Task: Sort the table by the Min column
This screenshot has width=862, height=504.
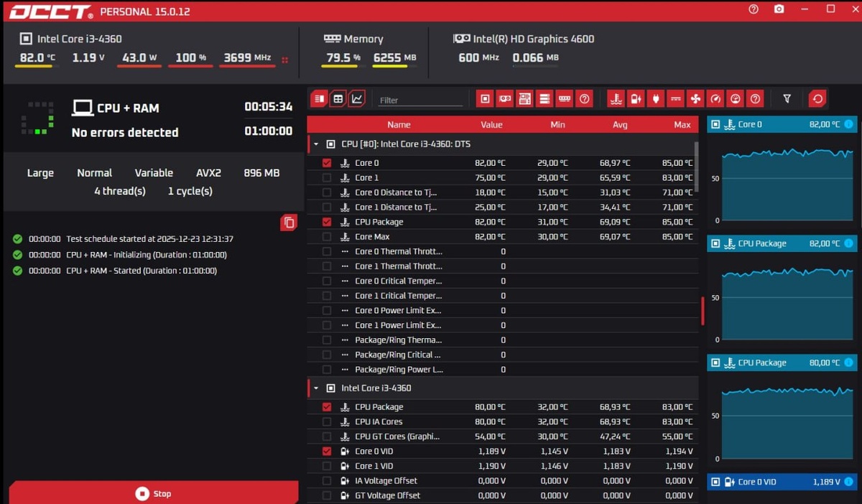Action: click(557, 124)
